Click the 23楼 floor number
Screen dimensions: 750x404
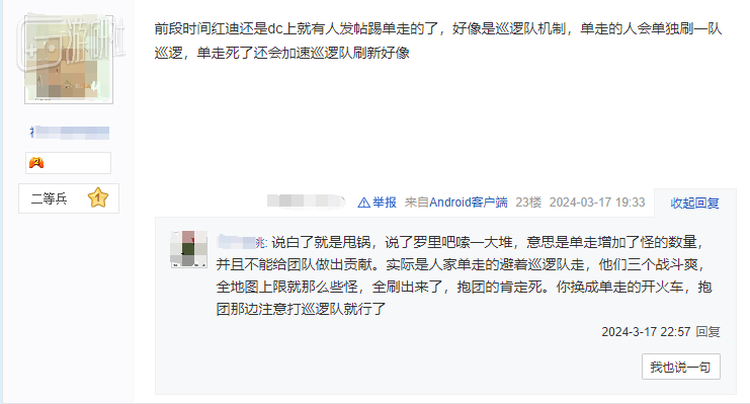coord(528,203)
